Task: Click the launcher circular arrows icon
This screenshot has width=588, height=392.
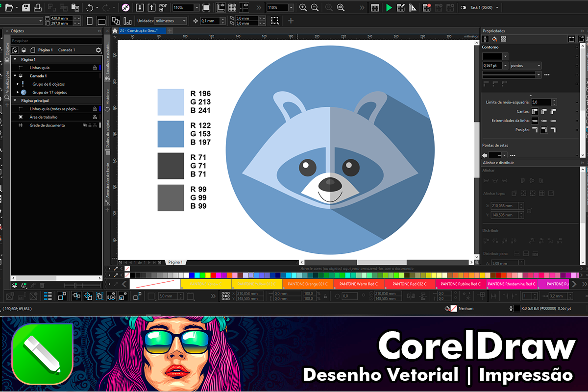Action: coord(126,8)
